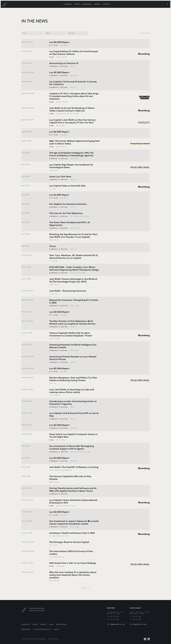
Task: Open Lux's Twitter profile icon
Action: click(x=145, y=639)
